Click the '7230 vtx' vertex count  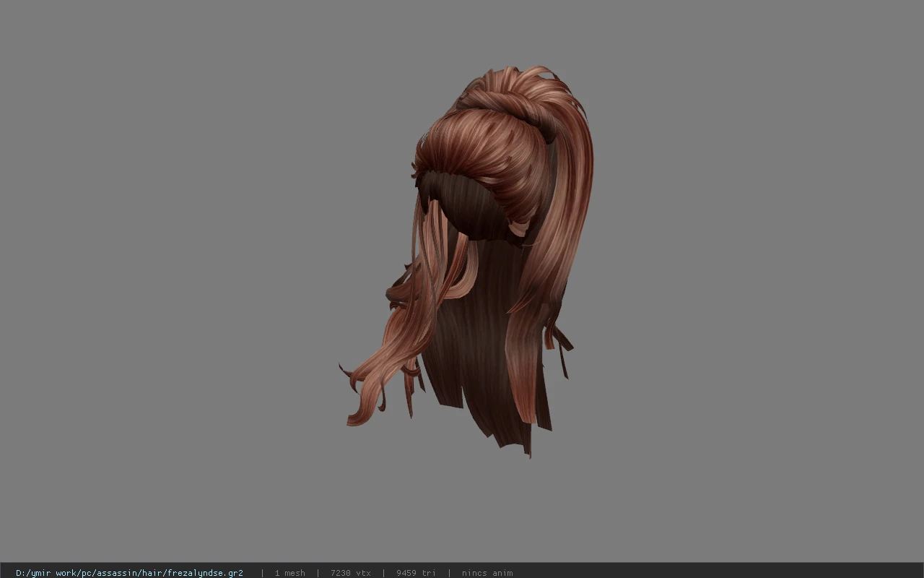[351, 573]
